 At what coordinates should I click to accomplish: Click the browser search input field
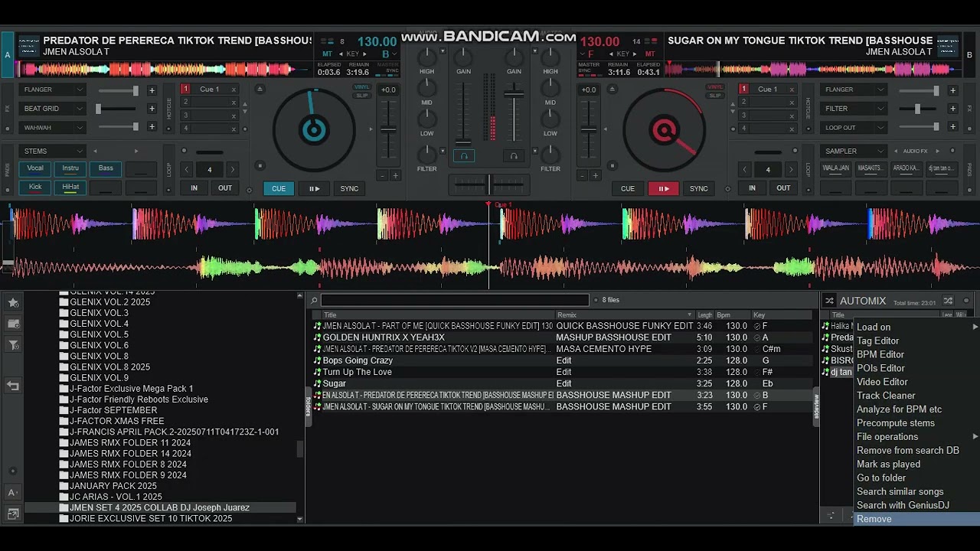(x=455, y=301)
